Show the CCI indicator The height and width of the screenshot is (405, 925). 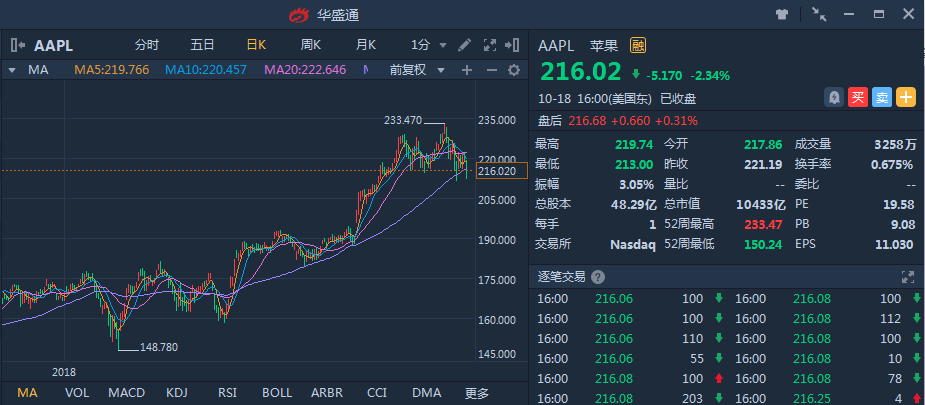[376, 393]
